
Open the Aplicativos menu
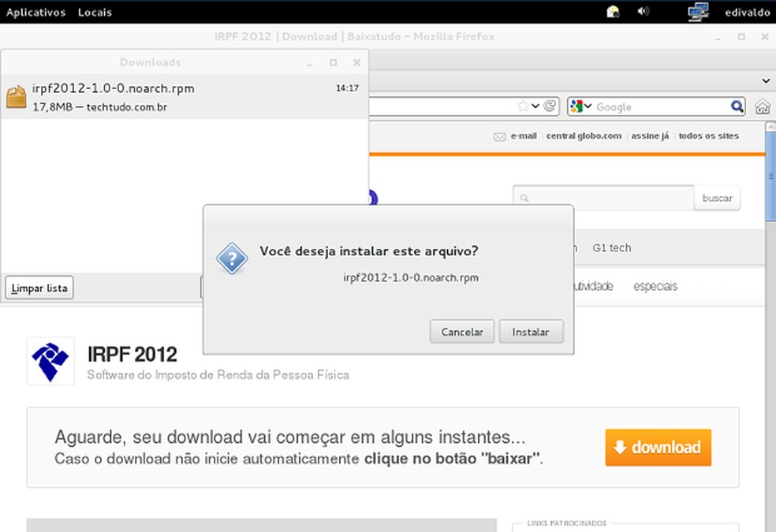(x=35, y=12)
